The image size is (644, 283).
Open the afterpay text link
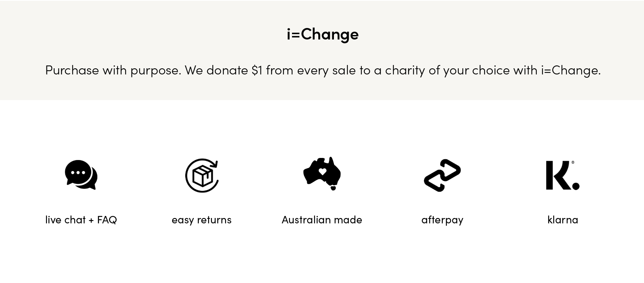(442, 220)
